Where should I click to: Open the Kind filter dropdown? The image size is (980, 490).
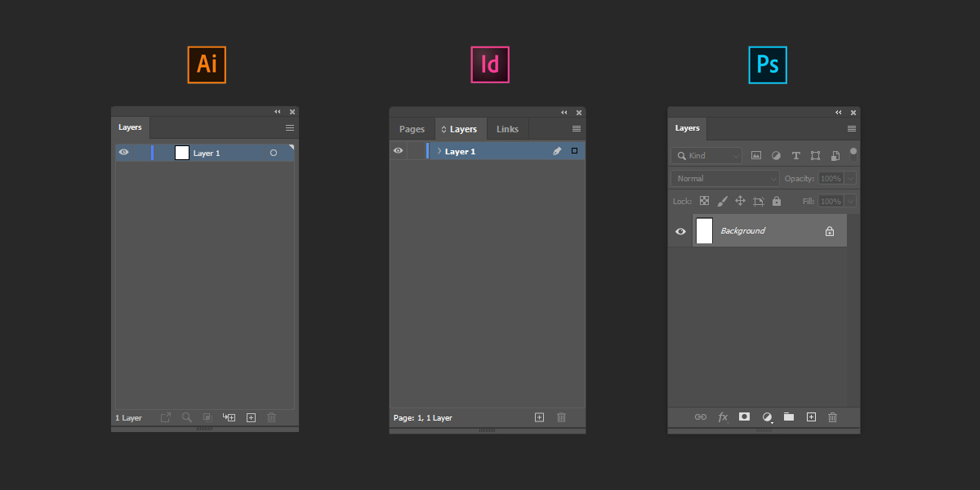[x=706, y=155]
